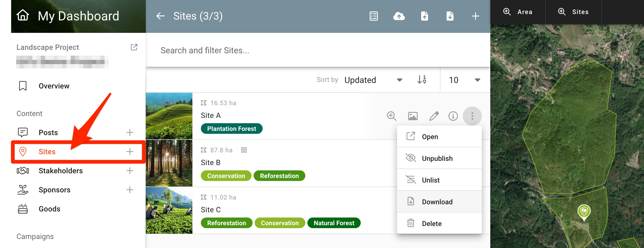Click the home icon next to My Dashboard

23,15
